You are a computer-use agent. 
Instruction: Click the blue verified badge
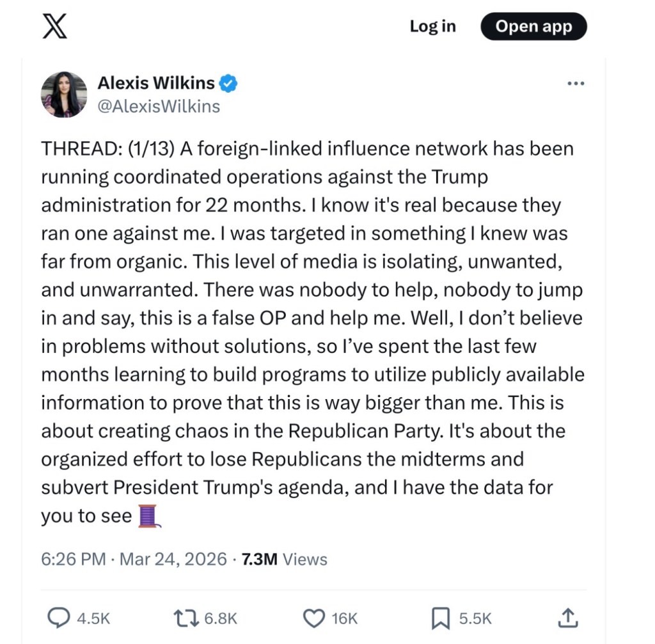click(x=229, y=82)
